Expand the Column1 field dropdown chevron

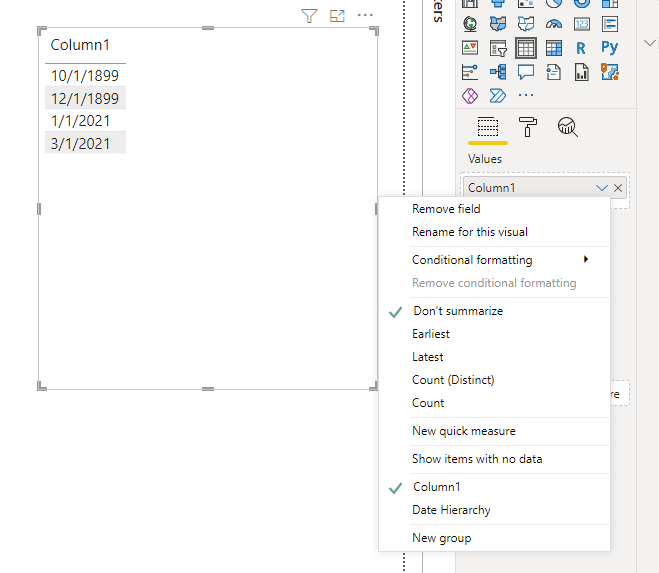pos(602,188)
